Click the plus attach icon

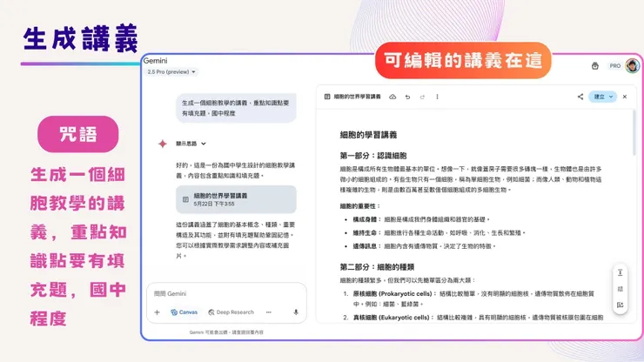(157, 312)
